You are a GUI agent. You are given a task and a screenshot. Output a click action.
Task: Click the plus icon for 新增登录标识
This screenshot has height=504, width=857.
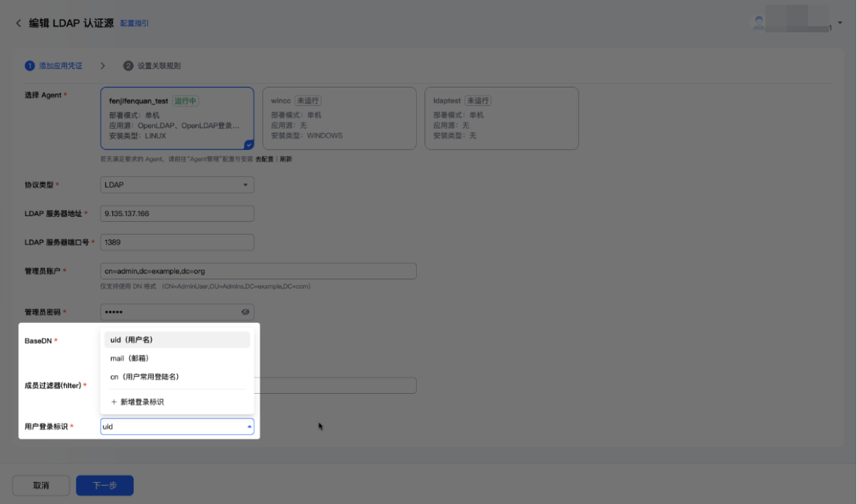[114, 402]
